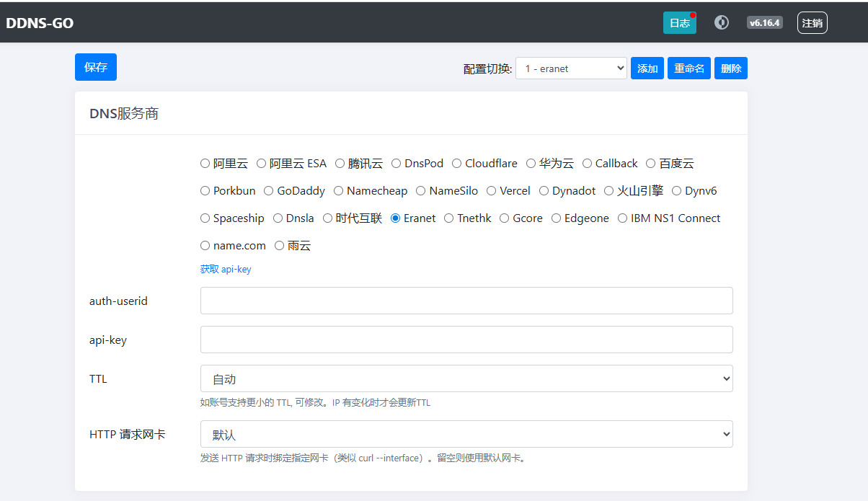Expand the TTL dropdown
The image size is (868, 501).
(466, 378)
